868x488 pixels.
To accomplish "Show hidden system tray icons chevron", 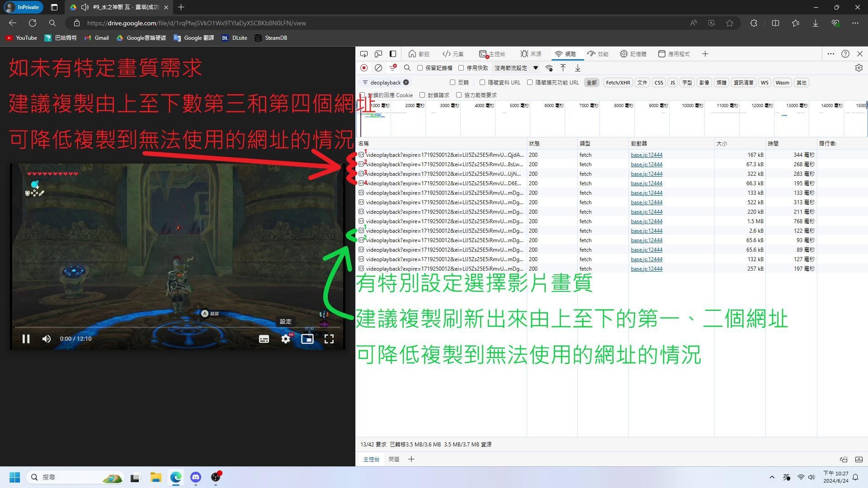I will pos(772,477).
